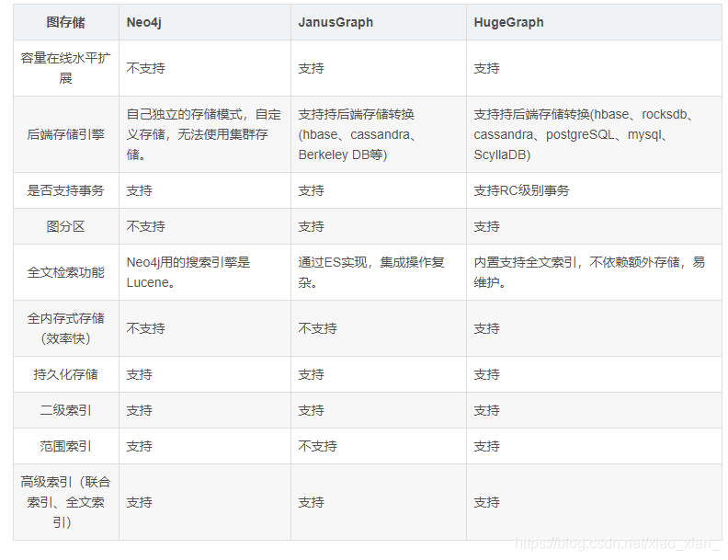Click the 全内存式存储(效率快) row label

[x=65, y=328]
